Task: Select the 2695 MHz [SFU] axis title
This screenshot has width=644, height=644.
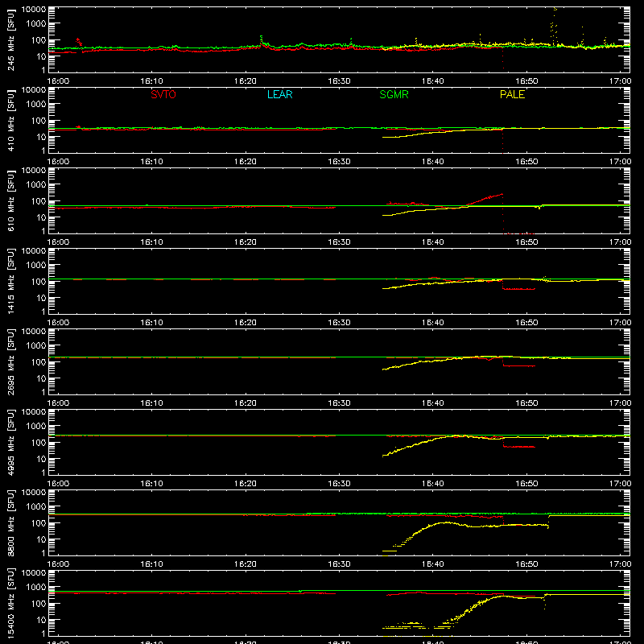Action: pos(11,362)
